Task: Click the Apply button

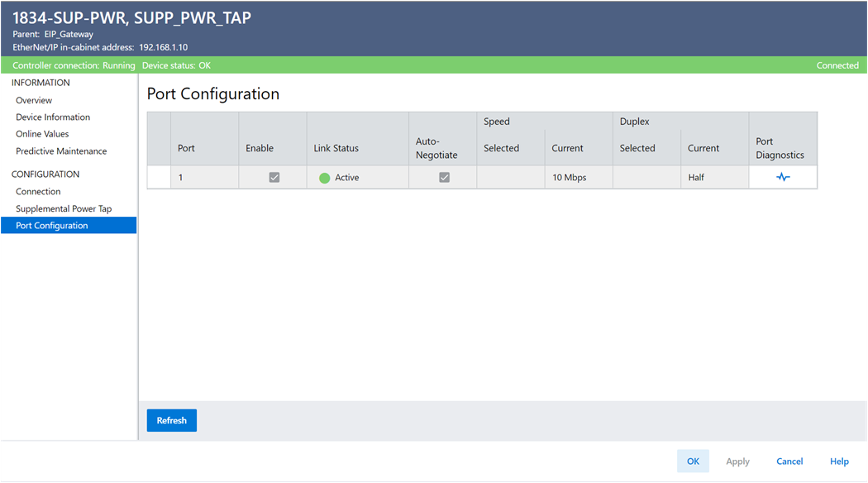Action: (x=737, y=461)
